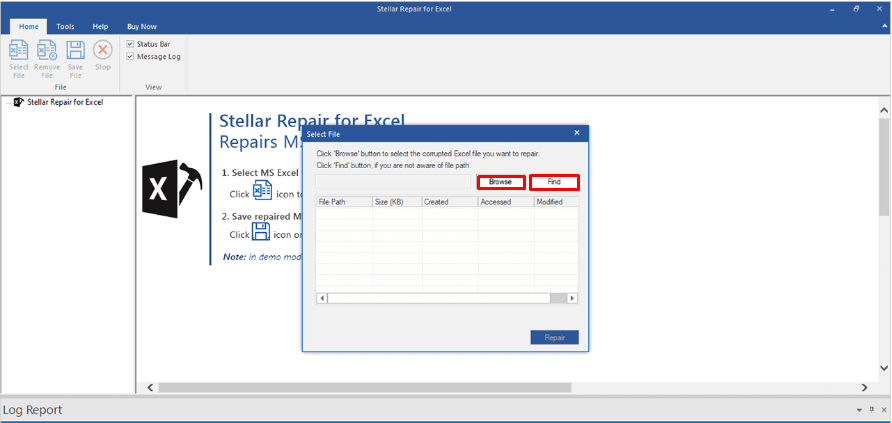892x423 pixels.
Task: Click main pane scroll up arrow
Action: tap(884, 110)
